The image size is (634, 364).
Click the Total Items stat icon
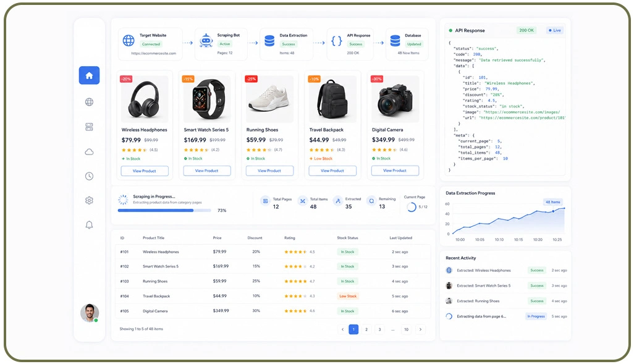click(x=302, y=201)
